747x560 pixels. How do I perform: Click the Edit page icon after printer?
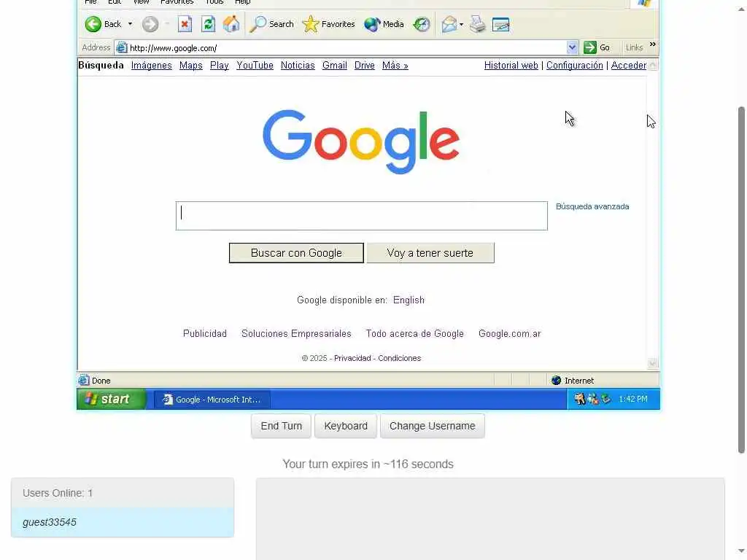click(500, 24)
